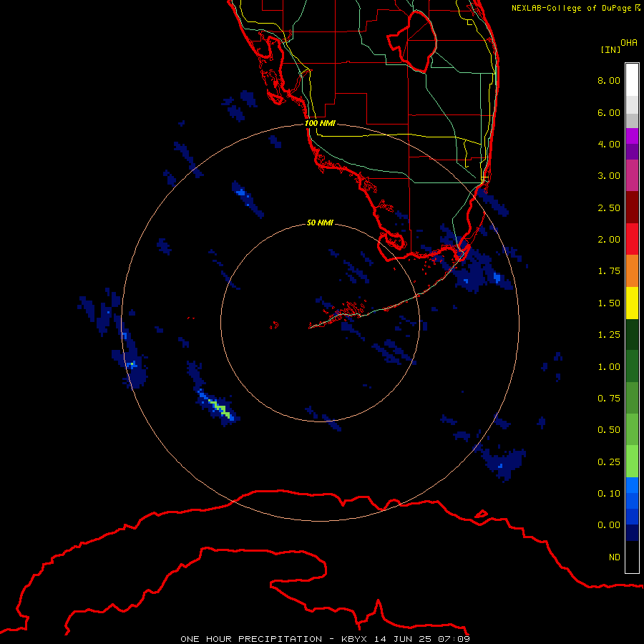Select the ND legend label
Screen dimensions: 644x644
(x=615, y=557)
